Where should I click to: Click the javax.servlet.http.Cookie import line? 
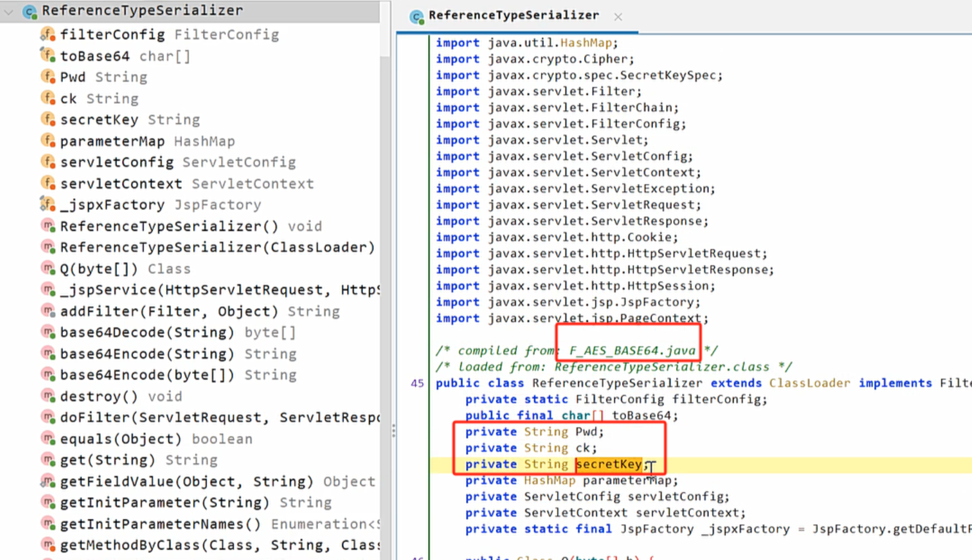pos(557,237)
